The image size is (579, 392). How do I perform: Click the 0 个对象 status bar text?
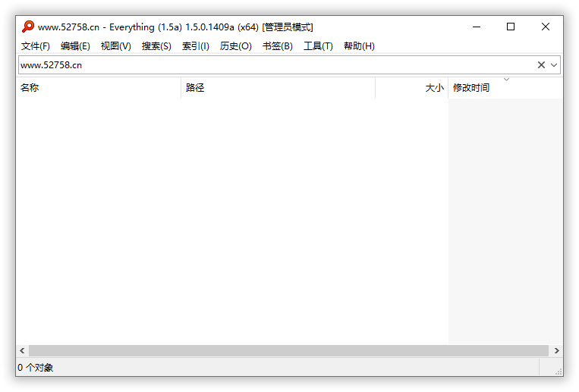[x=36, y=367]
